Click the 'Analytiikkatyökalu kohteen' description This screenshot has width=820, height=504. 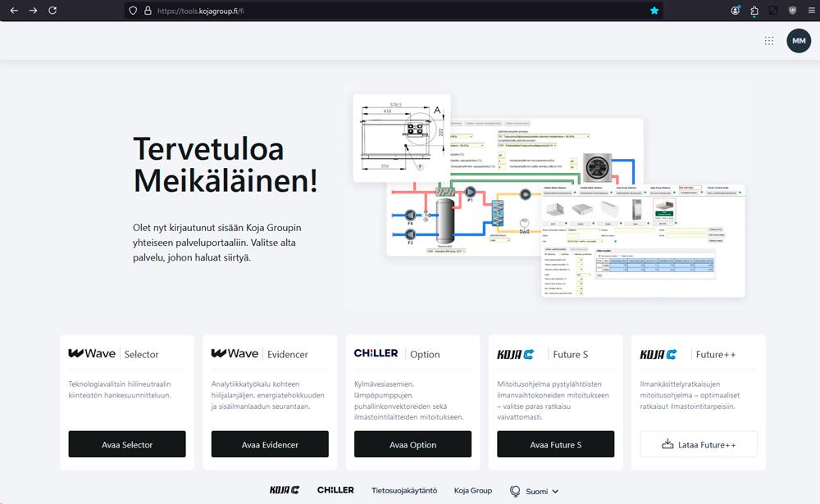point(268,395)
